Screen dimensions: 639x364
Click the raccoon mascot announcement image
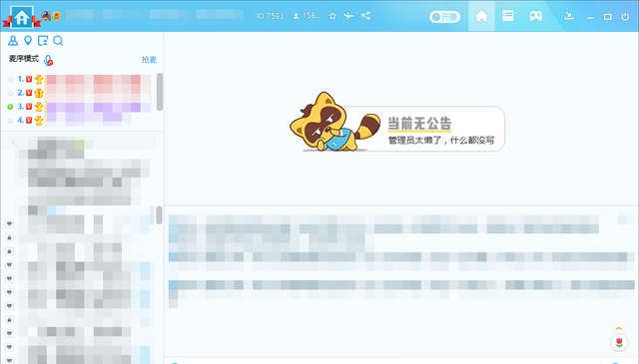[334, 122]
